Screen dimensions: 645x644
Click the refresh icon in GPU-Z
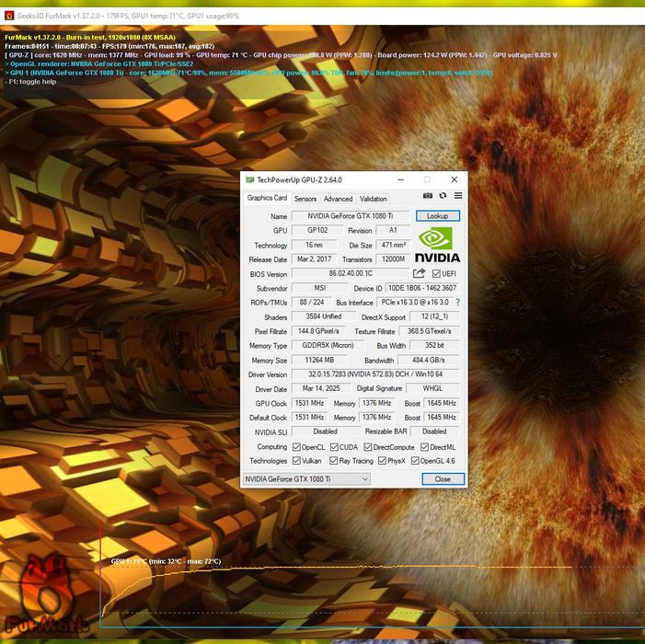[443, 196]
